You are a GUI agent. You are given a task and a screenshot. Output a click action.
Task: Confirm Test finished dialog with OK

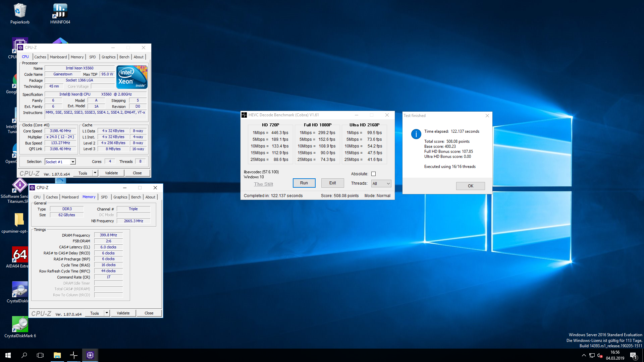tap(471, 186)
